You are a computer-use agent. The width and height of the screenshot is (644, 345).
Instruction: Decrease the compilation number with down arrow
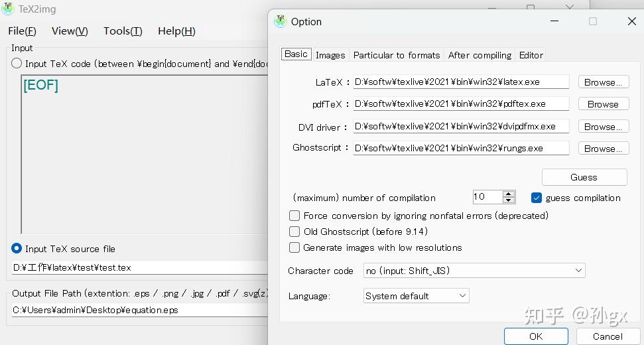tap(509, 200)
